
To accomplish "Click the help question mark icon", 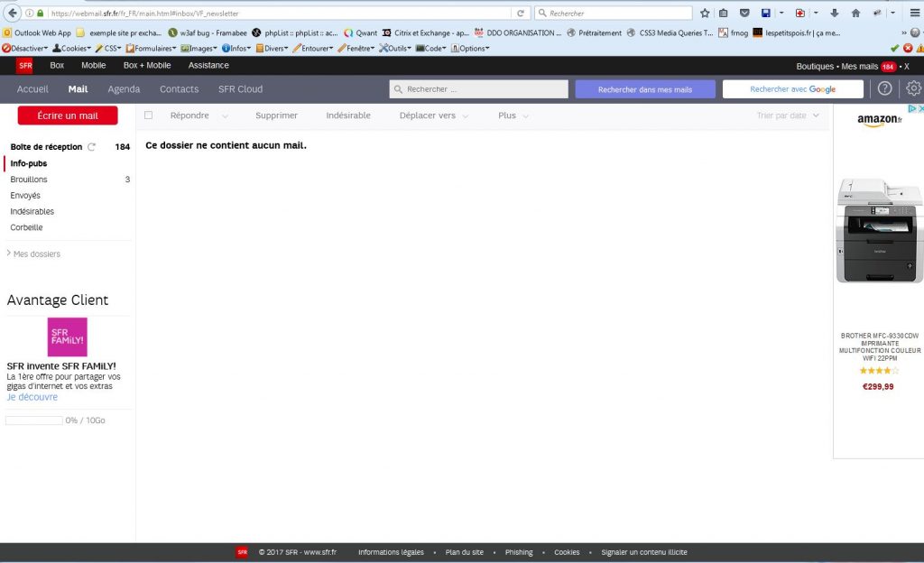I will point(885,88).
